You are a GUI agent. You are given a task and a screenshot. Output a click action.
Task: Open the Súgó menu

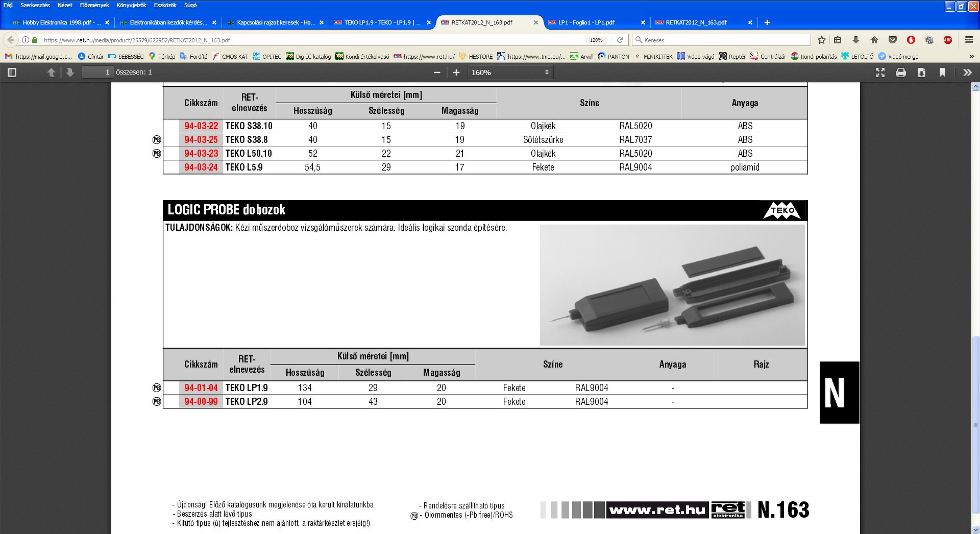click(190, 5)
